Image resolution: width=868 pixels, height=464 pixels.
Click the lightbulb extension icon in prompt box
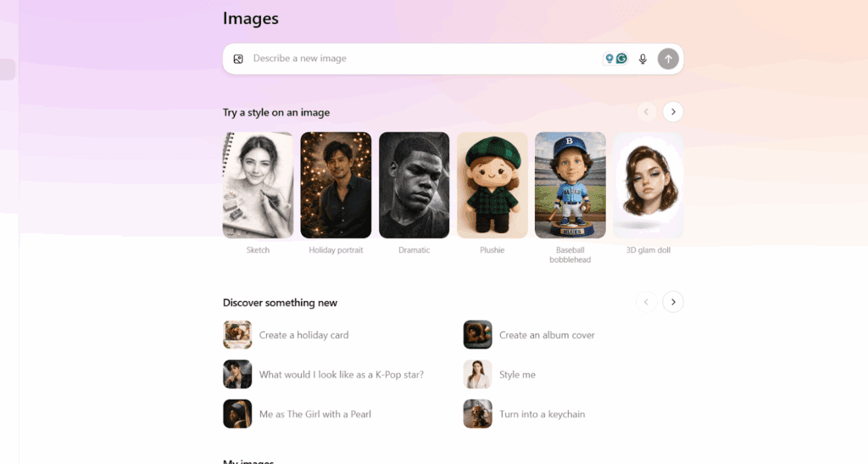click(x=609, y=59)
